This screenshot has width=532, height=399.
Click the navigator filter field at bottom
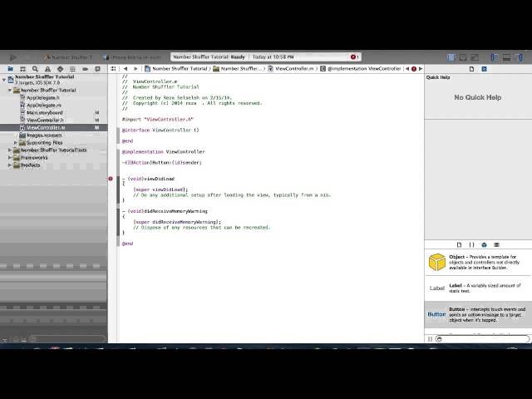[66, 338]
